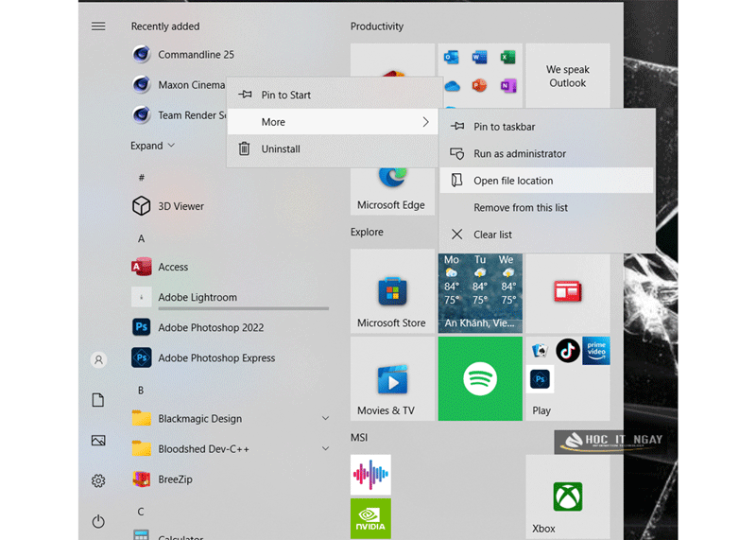This screenshot has width=756, height=540.
Task: Open Adobe Photoshop 2022
Action: [x=198, y=327]
